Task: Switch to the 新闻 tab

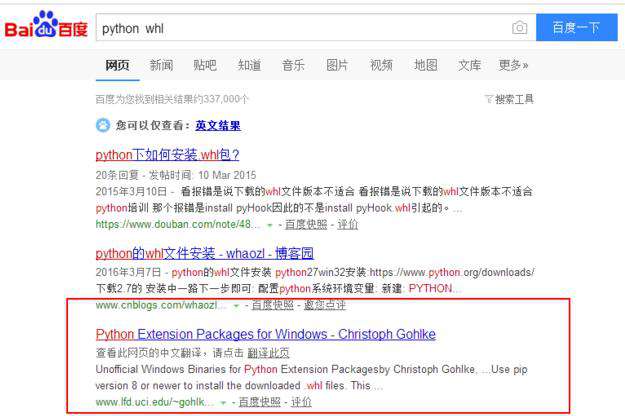Action: pyautogui.click(x=161, y=65)
